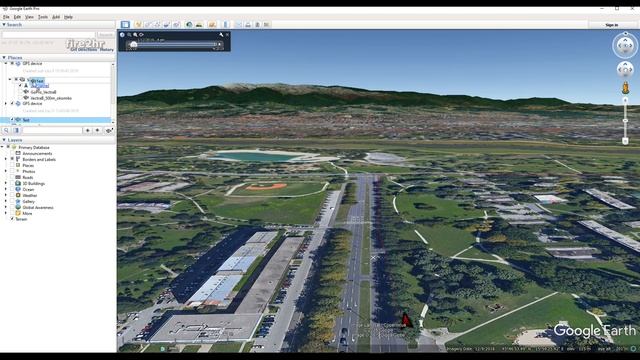The image size is (640, 360).
Task: Click the Sign in button
Action: 611,25
